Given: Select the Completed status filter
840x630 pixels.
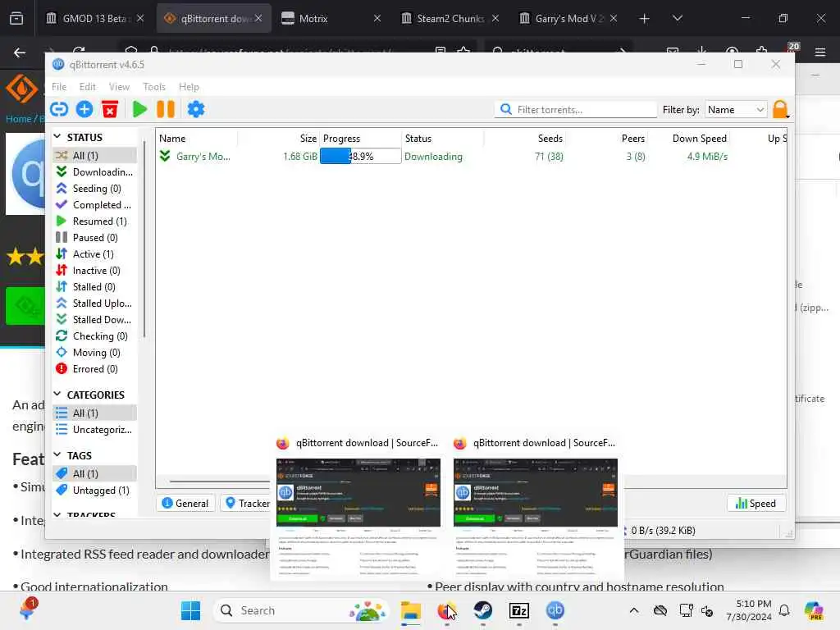Looking at the screenshot, I should point(95,204).
